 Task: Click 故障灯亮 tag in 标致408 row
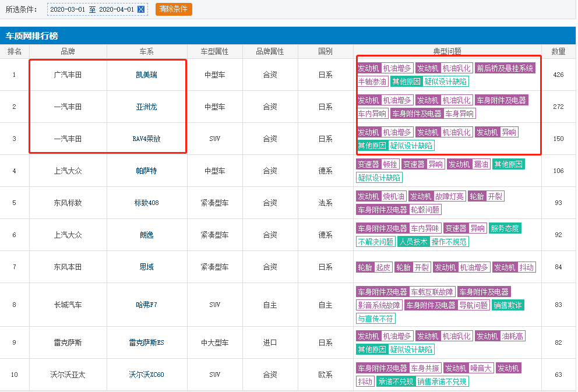pos(449,196)
